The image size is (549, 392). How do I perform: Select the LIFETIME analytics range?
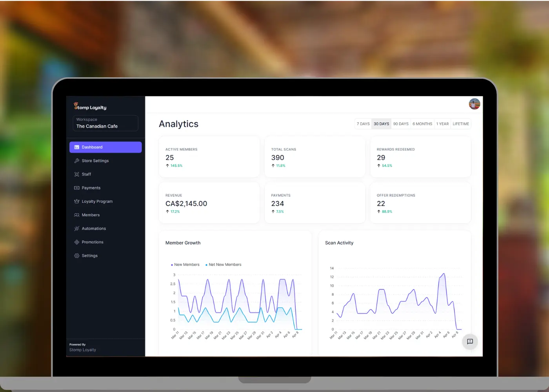pos(460,123)
